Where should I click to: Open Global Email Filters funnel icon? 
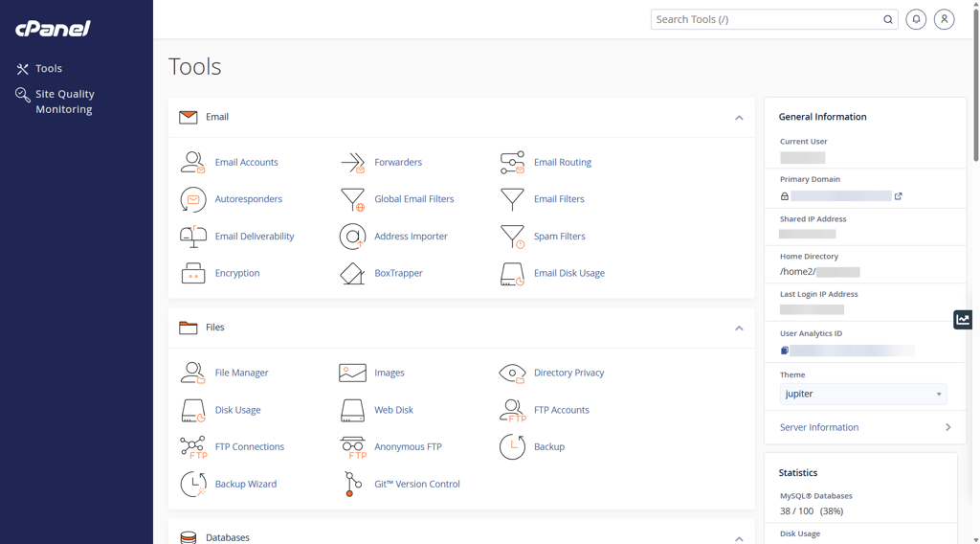[352, 199]
